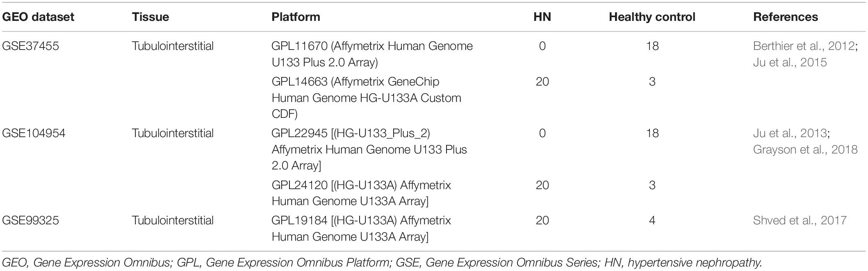This screenshot has width=868, height=271.
Task: Click the Platform column header
Action: click(x=296, y=17)
